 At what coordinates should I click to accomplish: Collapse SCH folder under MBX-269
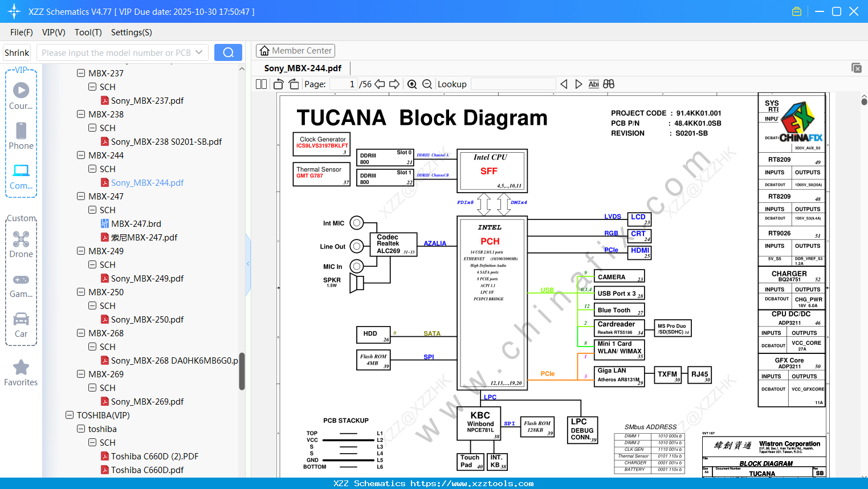point(92,388)
